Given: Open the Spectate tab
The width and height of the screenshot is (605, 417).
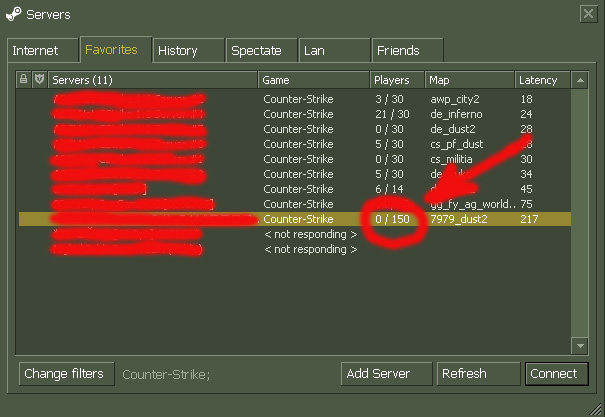Looking at the screenshot, I should pyautogui.click(x=262, y=51).
